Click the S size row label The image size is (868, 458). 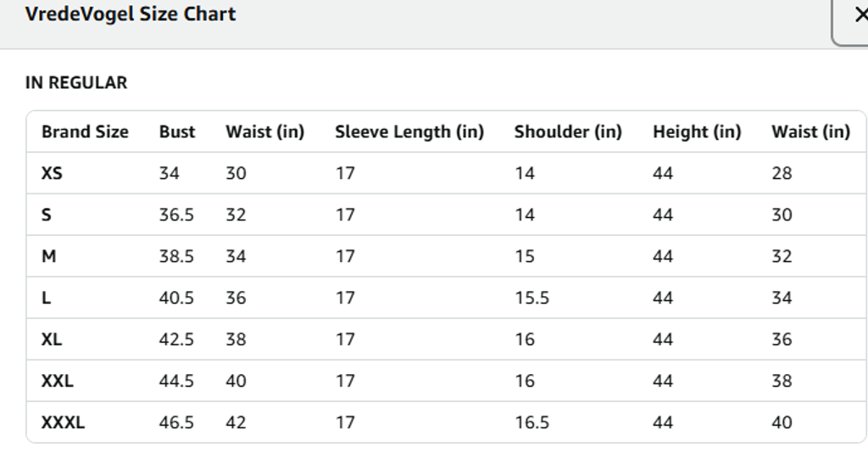[x=47, y=215]
